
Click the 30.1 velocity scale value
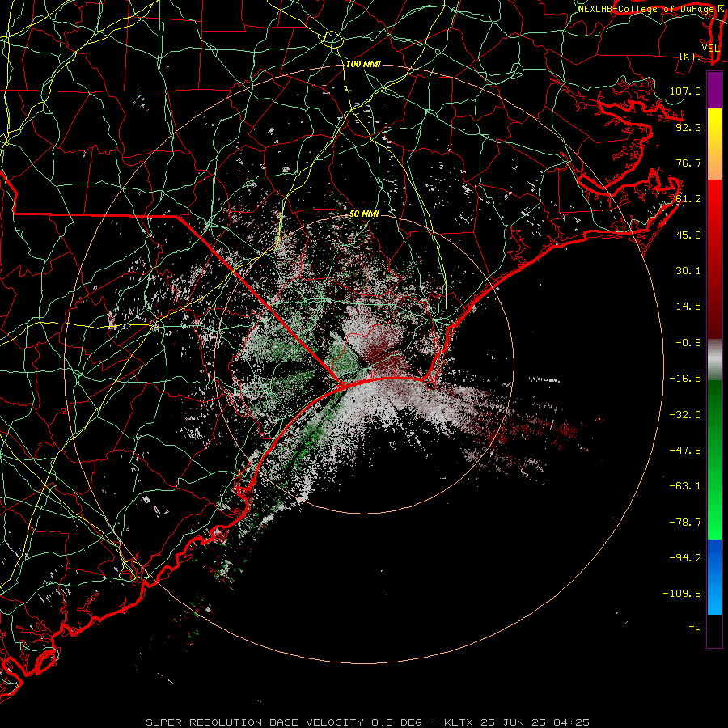click(688, 271)
